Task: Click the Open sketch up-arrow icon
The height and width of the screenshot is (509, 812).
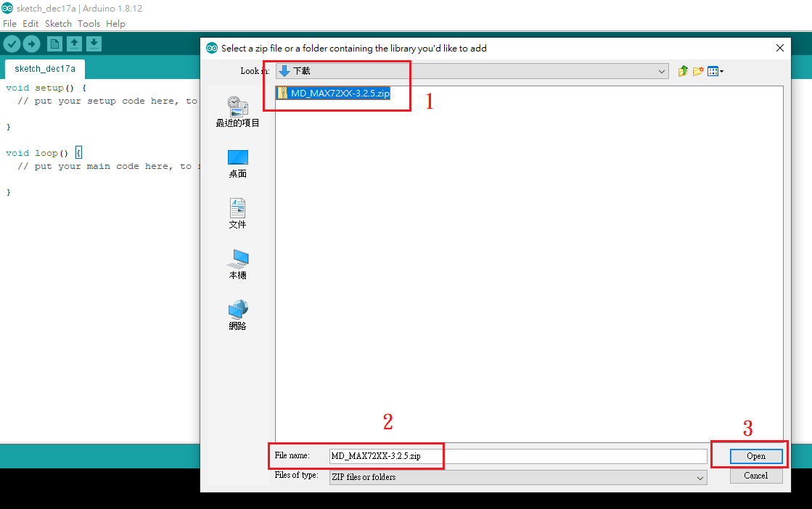Action: point(74,44)
